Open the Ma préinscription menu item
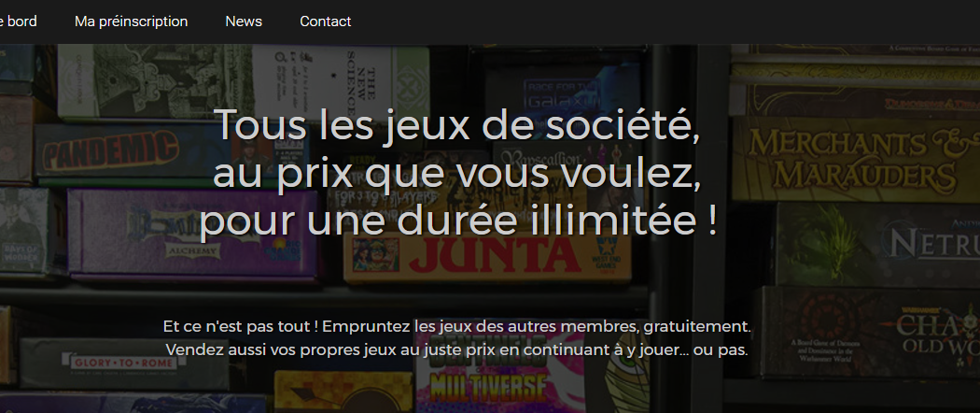Screen dimensions: 980x413 132,21
